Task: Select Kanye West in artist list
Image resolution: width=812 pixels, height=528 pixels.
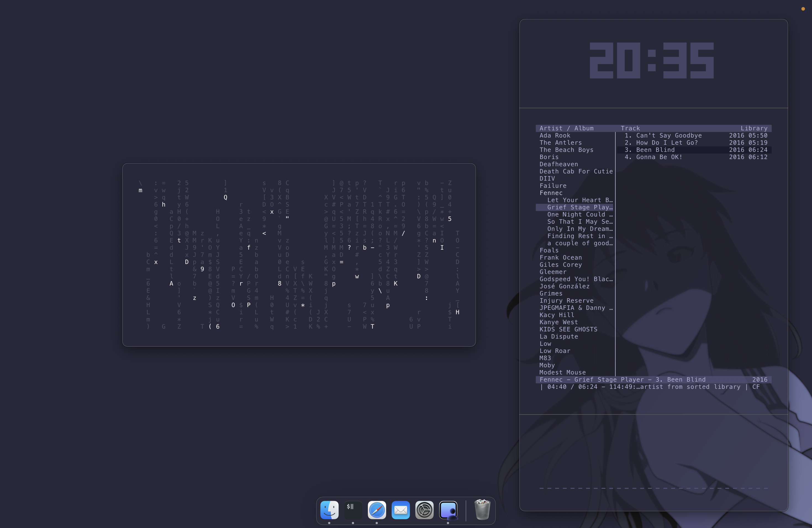Action: [x=558, y=322]
